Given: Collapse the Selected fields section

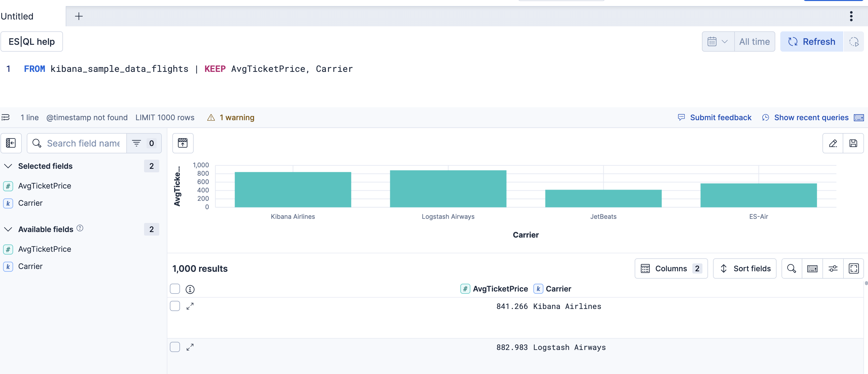Looking at the screenshot, I should pos(8,166).
